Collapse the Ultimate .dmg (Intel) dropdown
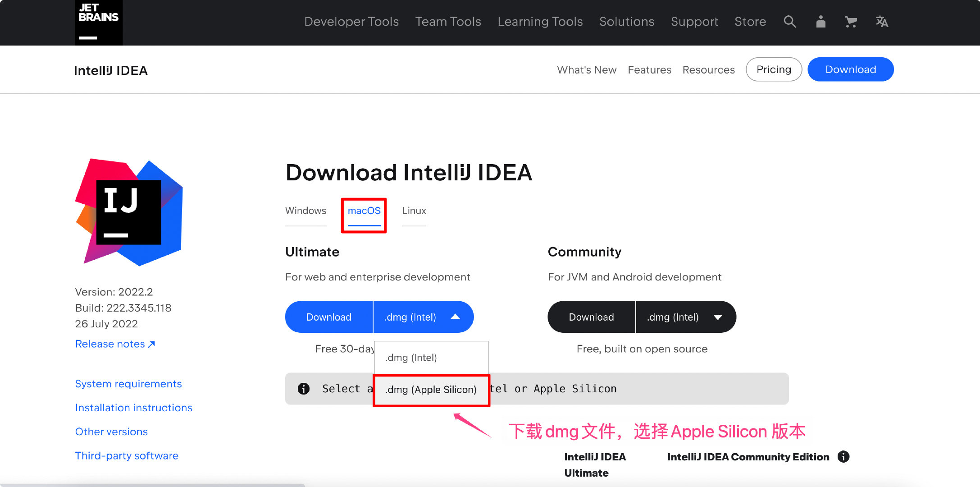 [424, 317]
